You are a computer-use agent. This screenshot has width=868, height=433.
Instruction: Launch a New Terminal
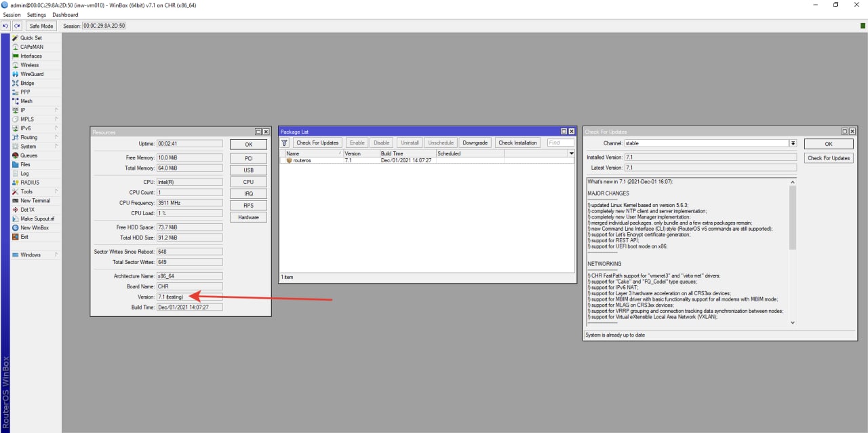tap(35, 201)
